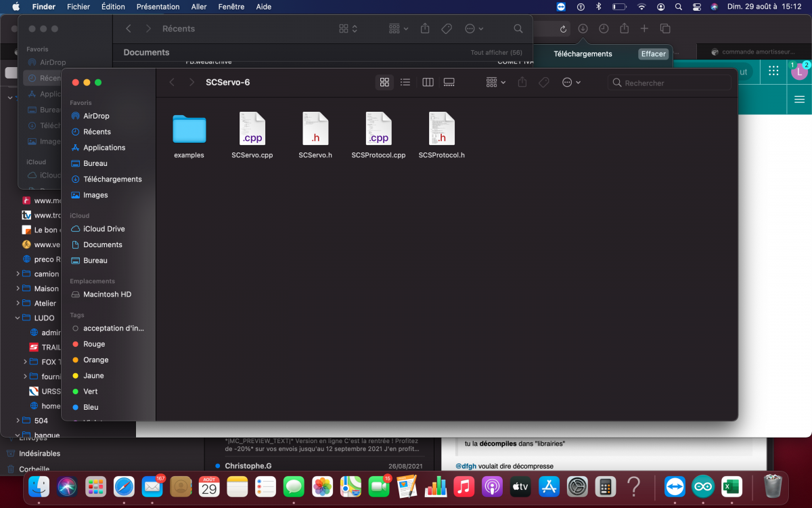This screenshot has height=508, width=812.
Task: Click the L user avatar in web page
Action: [x=799, y=71]
